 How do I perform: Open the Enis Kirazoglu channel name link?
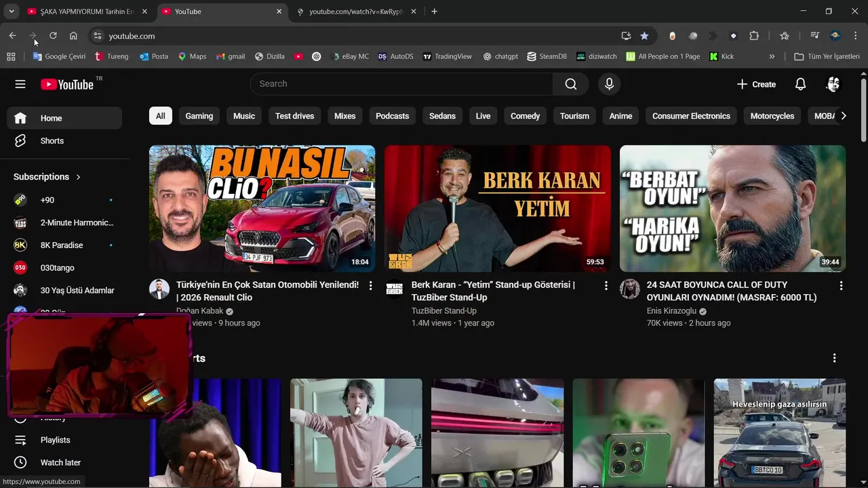(x=671, y=311)
